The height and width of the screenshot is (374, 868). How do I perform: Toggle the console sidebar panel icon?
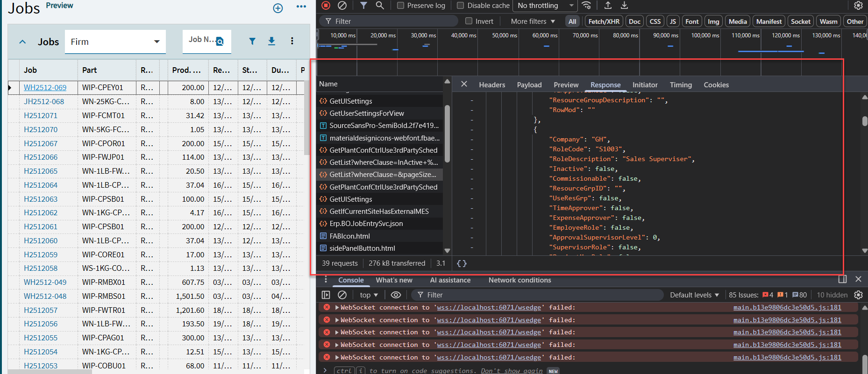click(326, 295)
